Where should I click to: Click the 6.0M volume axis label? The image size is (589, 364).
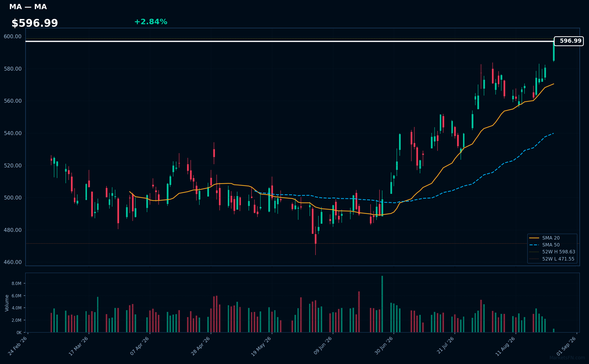(x=17, y=296)
